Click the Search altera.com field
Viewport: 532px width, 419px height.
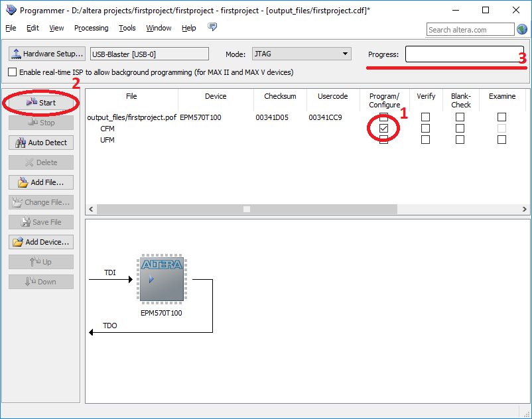pyautogui.click(x=470, y=29)
